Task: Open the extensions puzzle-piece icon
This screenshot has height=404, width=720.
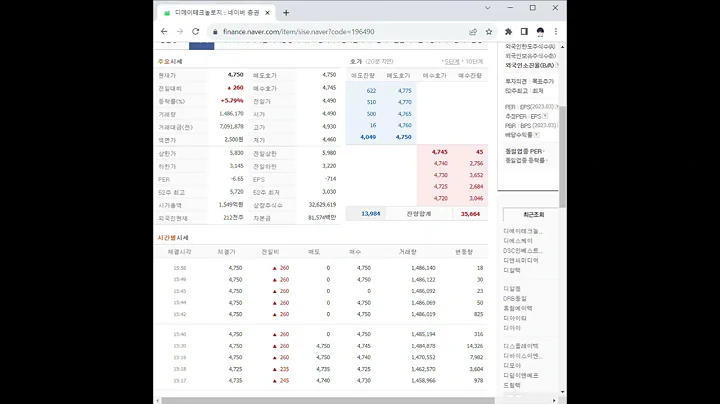Action: [x=508, y=32]
